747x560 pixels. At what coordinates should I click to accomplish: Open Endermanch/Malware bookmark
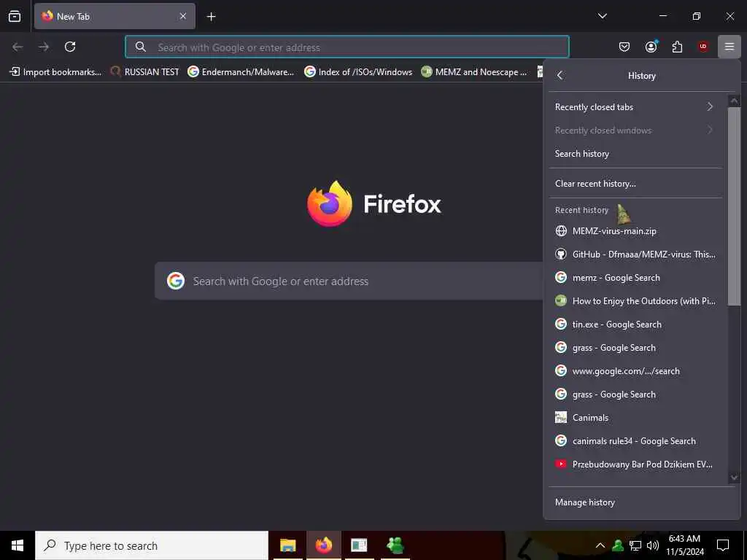[x=241, y=72]
